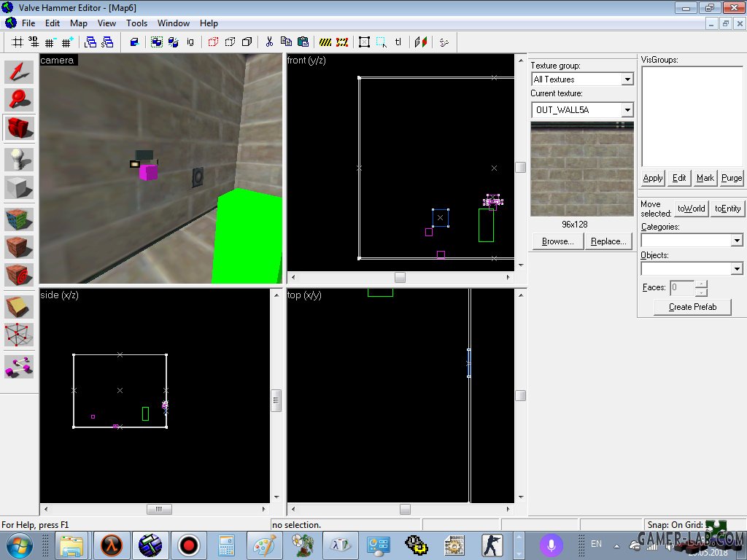Open the Categories dropdown
This screenshot has height=560, width=747.
tap(737, 240)
